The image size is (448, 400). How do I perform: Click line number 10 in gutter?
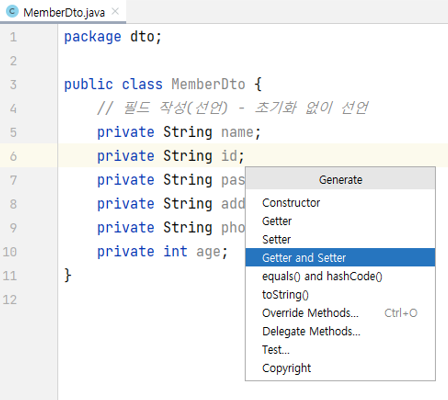click(10, 252)
